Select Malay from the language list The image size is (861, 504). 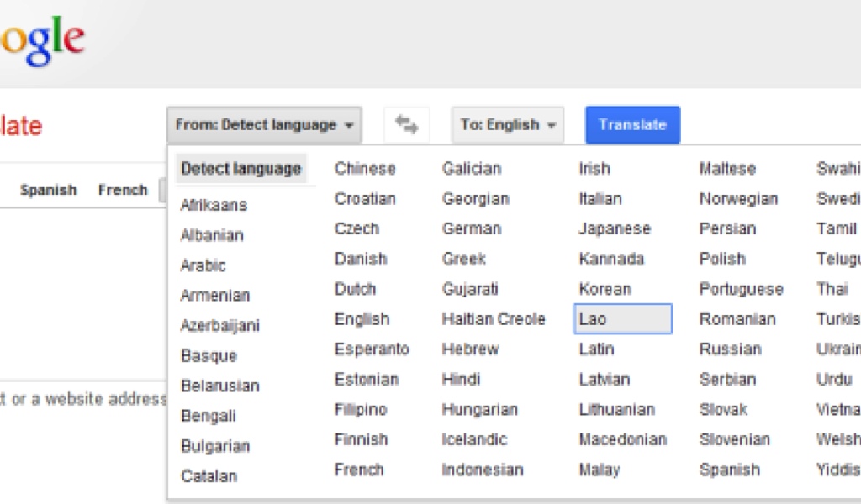600,470
